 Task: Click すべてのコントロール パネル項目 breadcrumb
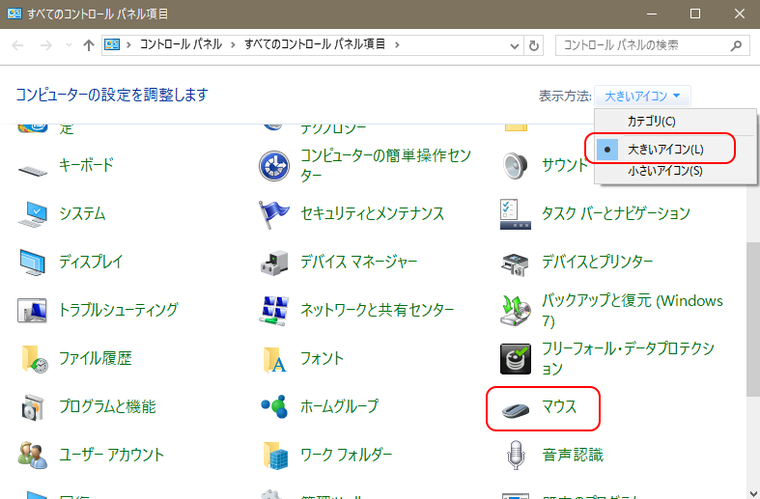[x=315, y=45]
